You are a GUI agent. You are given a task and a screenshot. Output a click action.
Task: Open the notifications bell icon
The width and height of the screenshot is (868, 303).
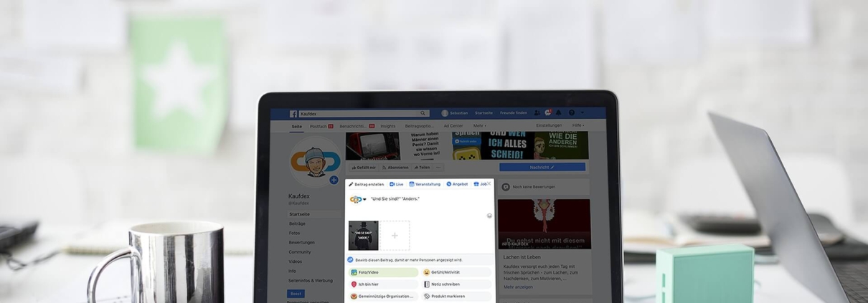click(x=559, y=112)
